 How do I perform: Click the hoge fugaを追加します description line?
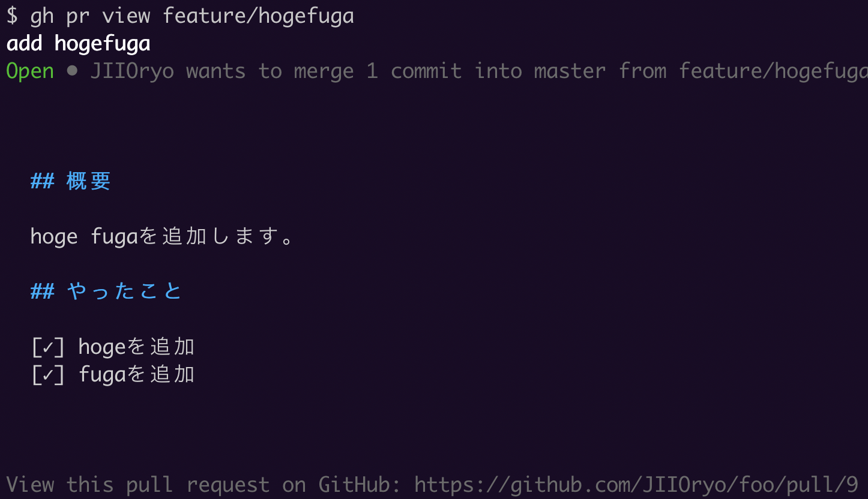point(162,237)
